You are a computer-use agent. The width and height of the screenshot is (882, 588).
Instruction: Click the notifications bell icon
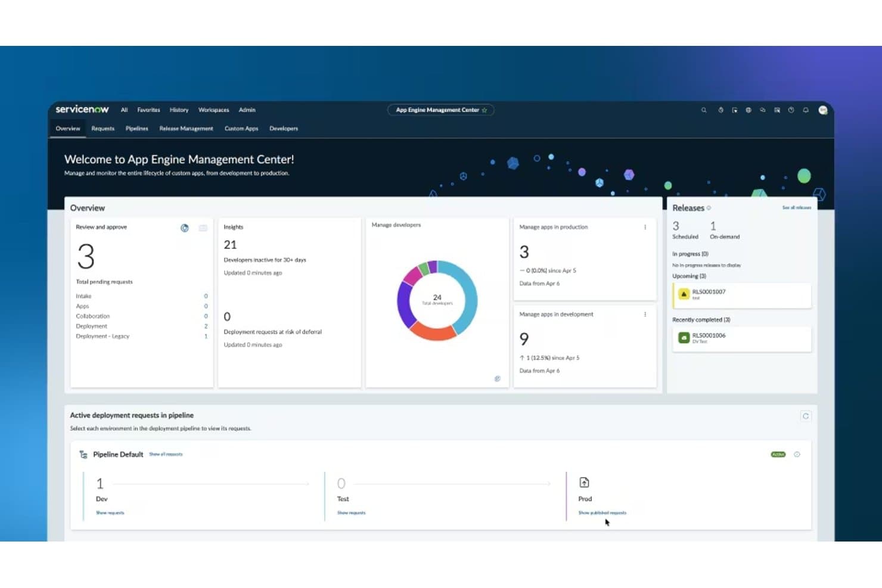(806, 110)
